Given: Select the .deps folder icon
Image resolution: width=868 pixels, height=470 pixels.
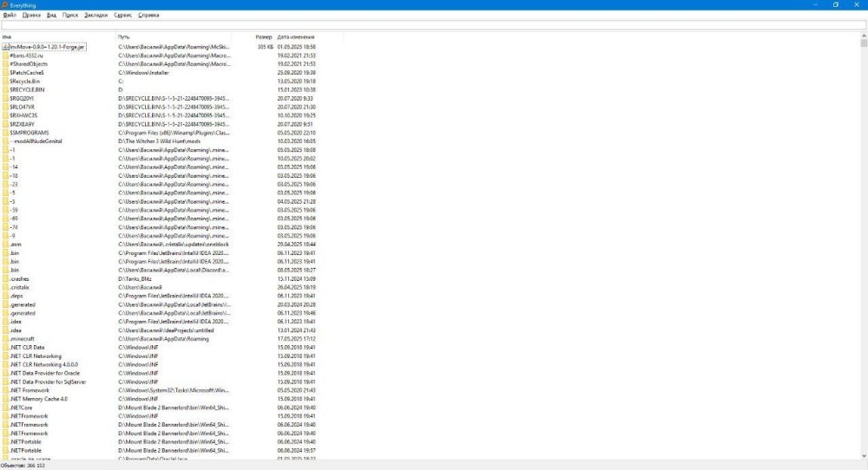Looking at the screenshot, I should click(x=5, y=296).
